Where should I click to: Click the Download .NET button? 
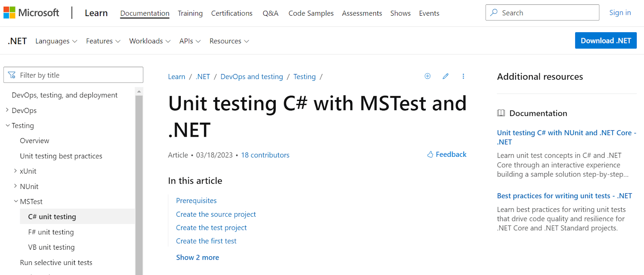605,40
